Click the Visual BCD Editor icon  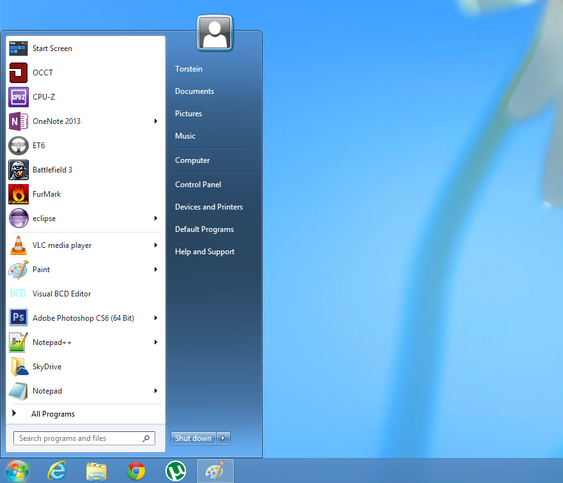18,293
